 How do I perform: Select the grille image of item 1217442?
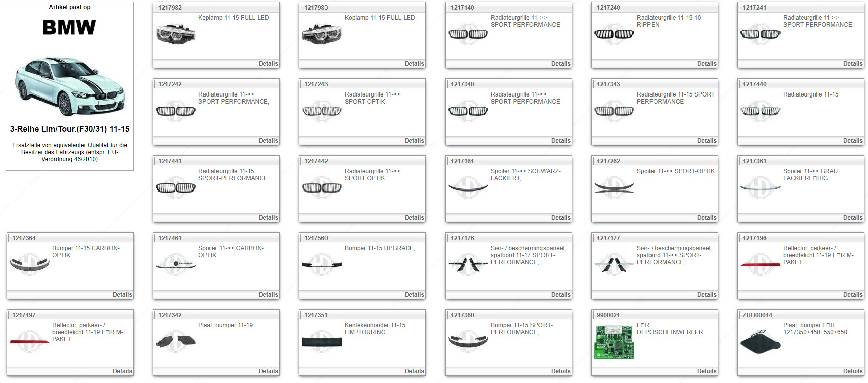coord(322,188)
